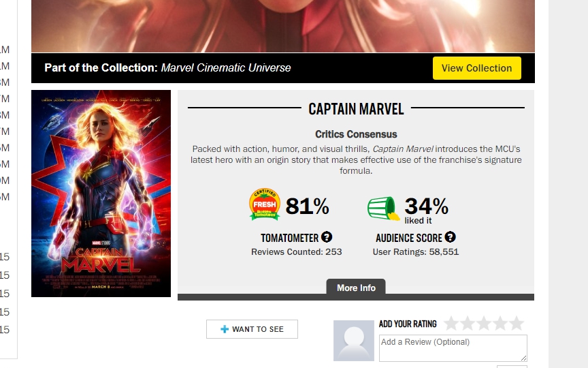This screenshot has width=588, height=368.
Task: Open the Tomatometer help question mark
Action: click(x=327, y=237)
